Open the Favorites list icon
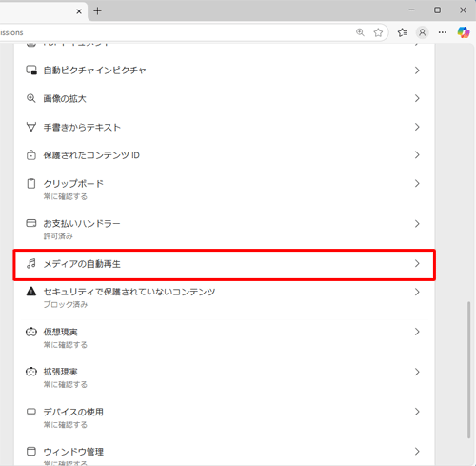This screenshot has height=466, width=476. click(x=403, y=32)
